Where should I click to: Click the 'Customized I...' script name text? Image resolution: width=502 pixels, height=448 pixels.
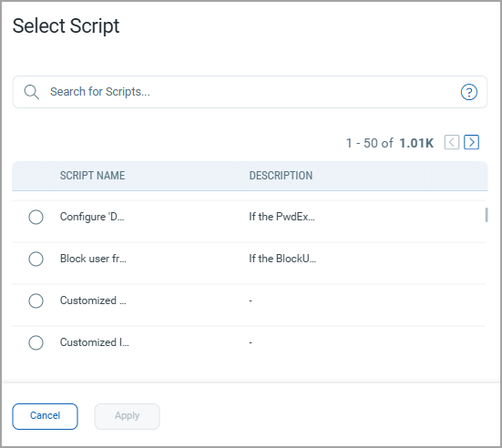coord(95,342)
